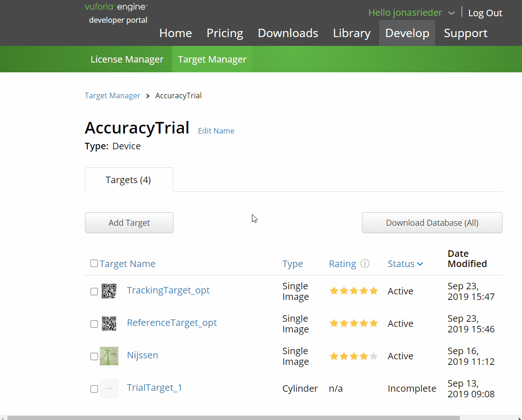Screen dimensions: 522x420
Task: Click the Cylinder type cell
Action: (x=300, y=388)
